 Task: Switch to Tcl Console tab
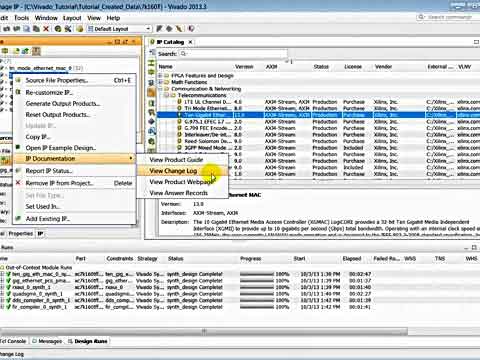(x=13, y=341)
